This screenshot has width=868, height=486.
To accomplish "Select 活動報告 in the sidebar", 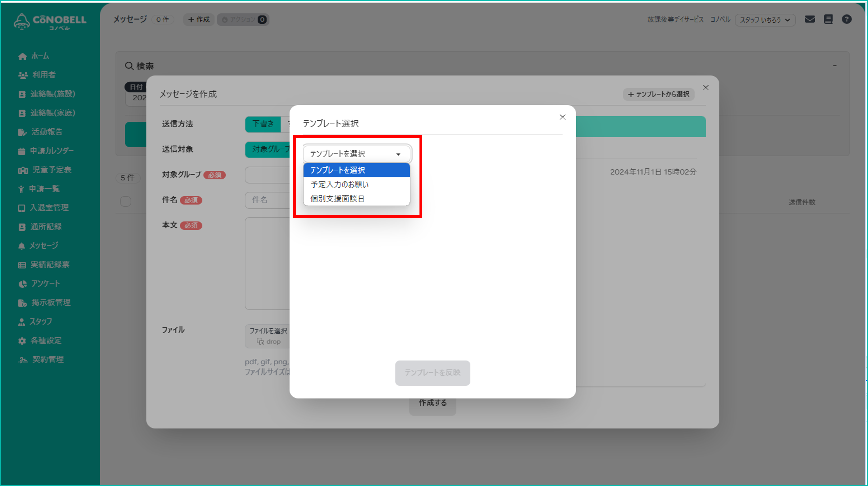I will tap(41, 132).
